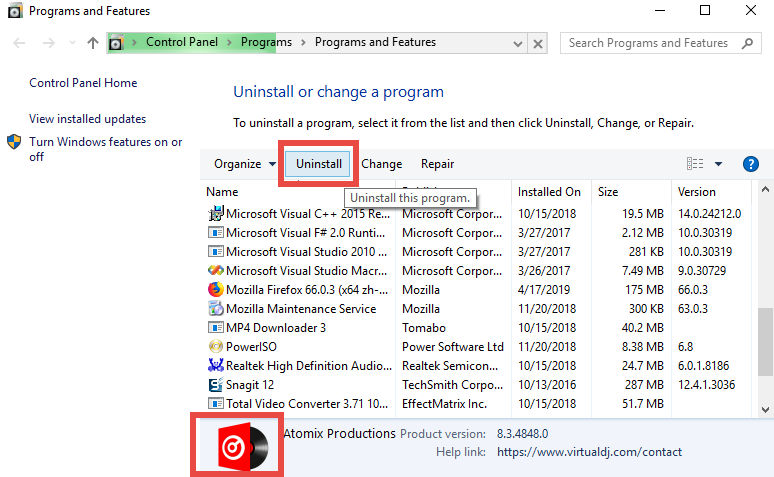Click the Visual C++ 2015 installer icon

(216, 213)
